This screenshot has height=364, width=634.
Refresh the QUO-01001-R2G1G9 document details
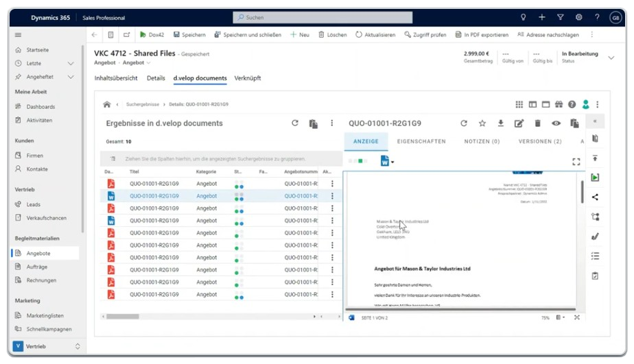(x=464, y=123)
